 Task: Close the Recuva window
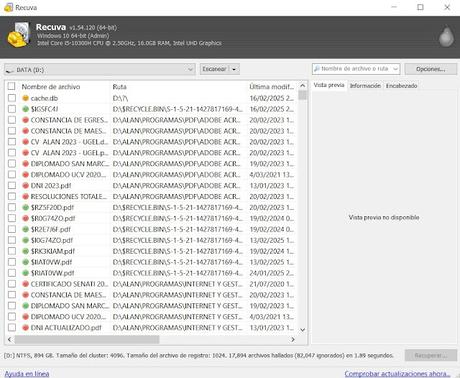tap(447, 7)
